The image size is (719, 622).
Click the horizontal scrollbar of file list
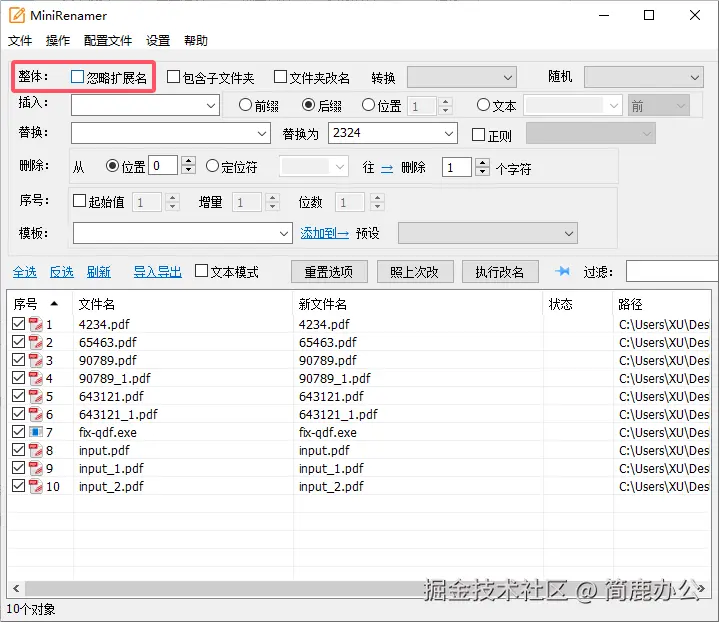click(360, 589)
